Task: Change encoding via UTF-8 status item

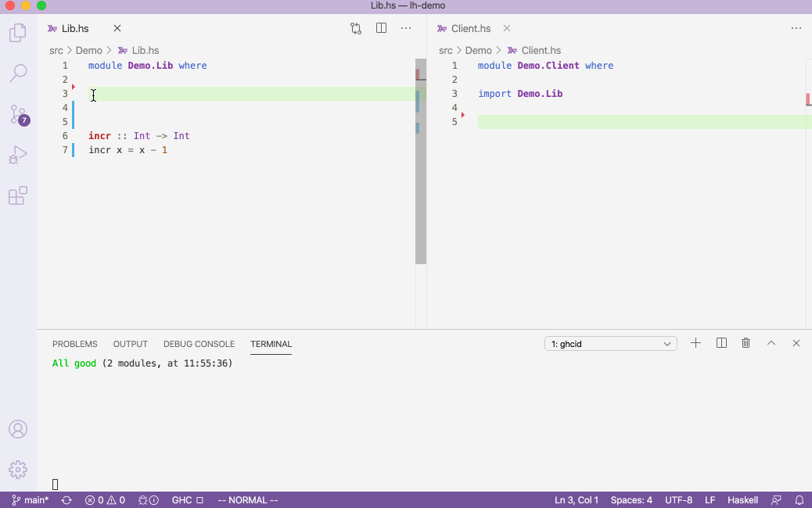Action: tap(678, 500)
